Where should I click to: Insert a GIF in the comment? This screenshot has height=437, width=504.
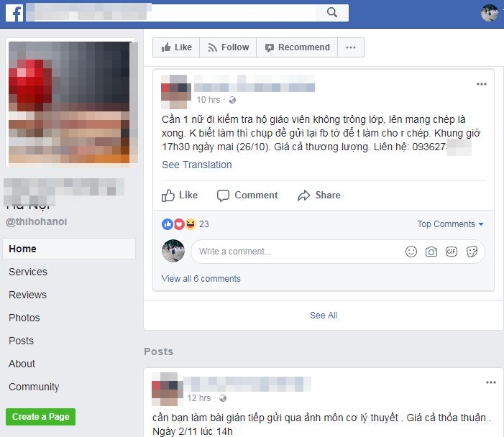pos(452,252)
